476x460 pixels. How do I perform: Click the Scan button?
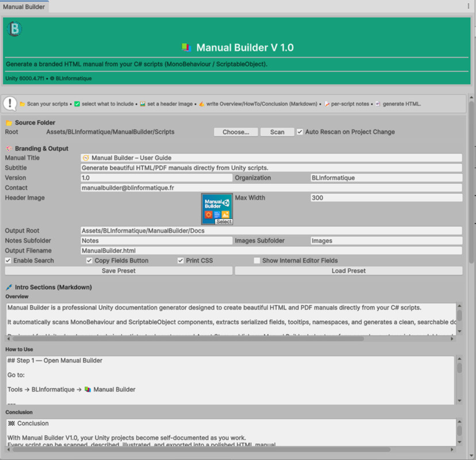coord(277,132)
